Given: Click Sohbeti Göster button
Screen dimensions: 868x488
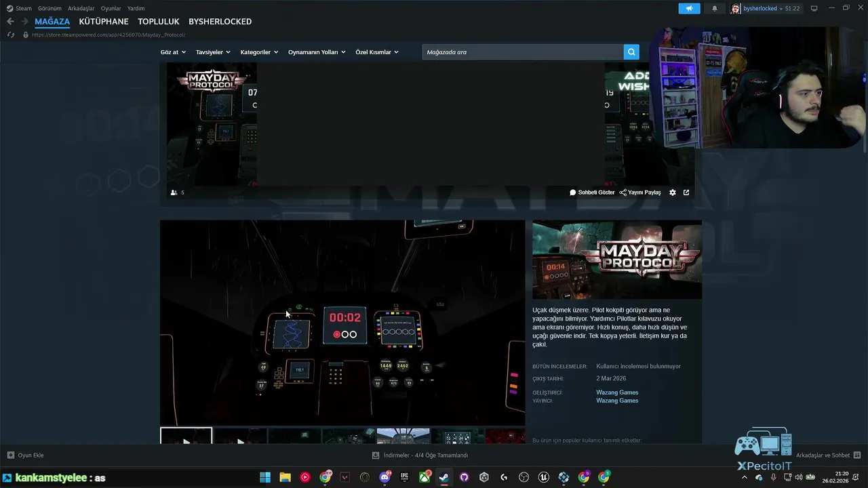Looking at the screenshot, I should 592,192.
